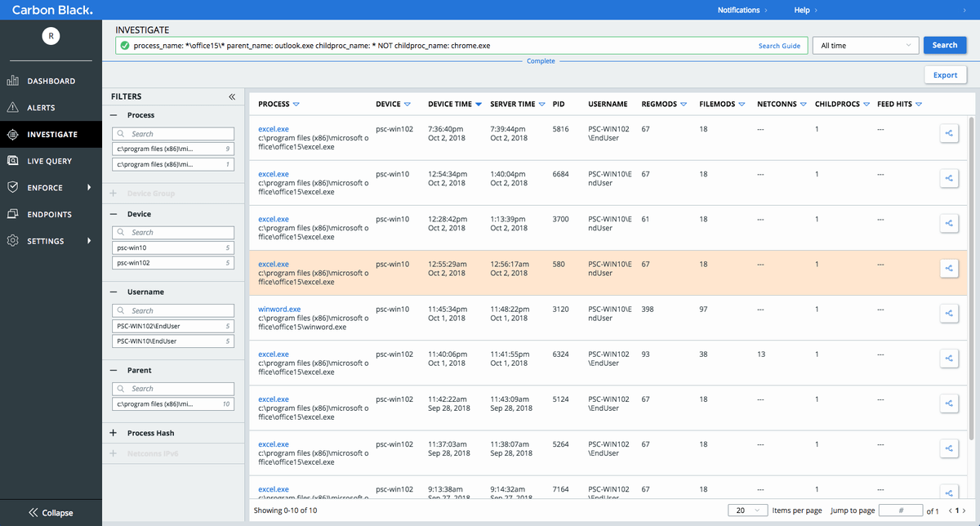
Task: Open Notifications in top bar
Action: 743,10
